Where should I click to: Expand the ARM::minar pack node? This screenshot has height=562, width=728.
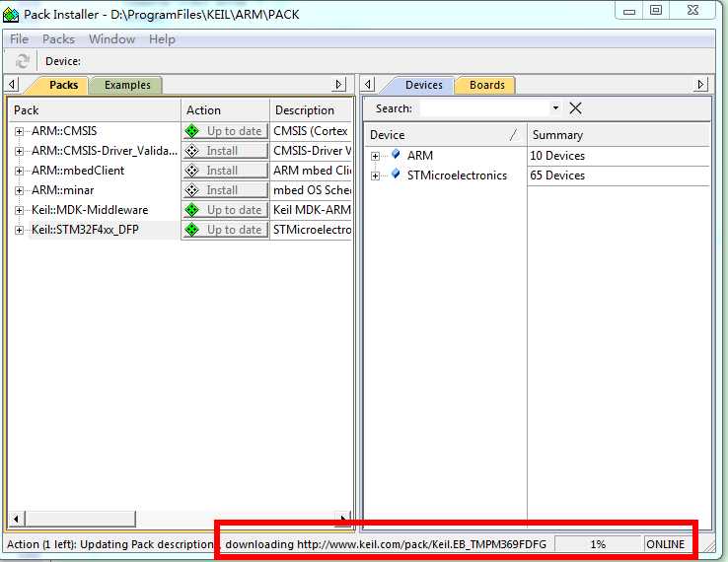[x=19, y=190]
